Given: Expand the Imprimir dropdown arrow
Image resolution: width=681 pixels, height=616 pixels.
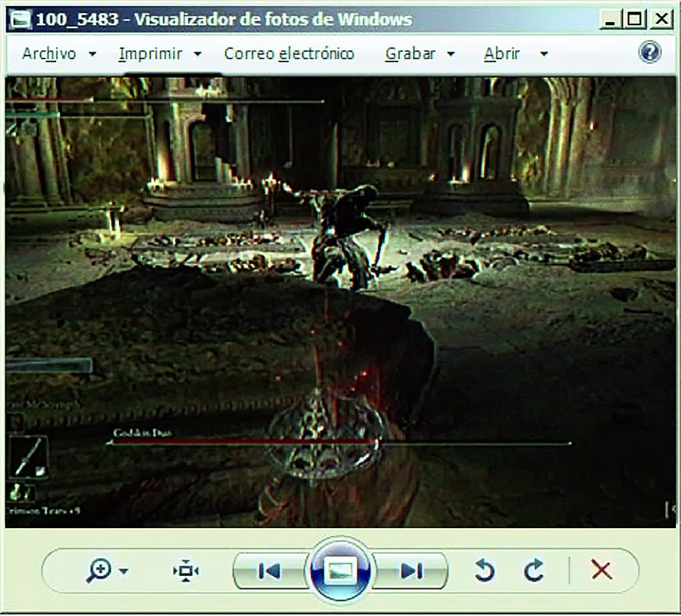Looking at the screenshot, I should 197,54.
